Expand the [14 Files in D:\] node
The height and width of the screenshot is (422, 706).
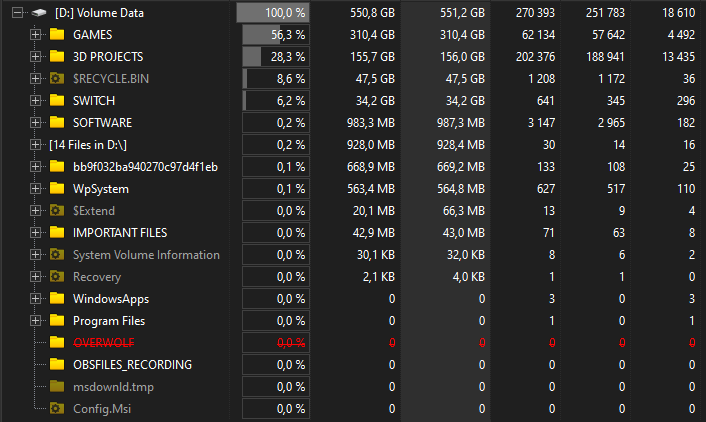35,145
